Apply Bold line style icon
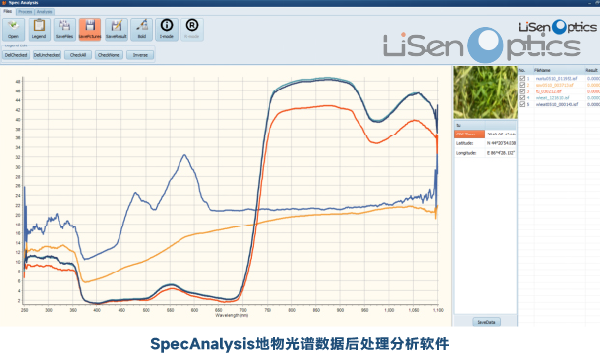The width and height of the screenshot is (600, 363). [x=142, y=29]
